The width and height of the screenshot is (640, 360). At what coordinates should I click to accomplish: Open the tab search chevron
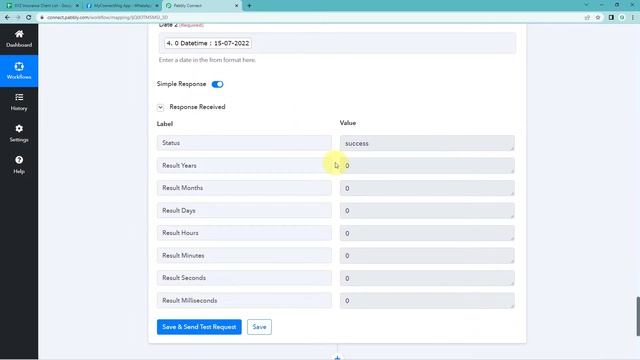[587, 5]
